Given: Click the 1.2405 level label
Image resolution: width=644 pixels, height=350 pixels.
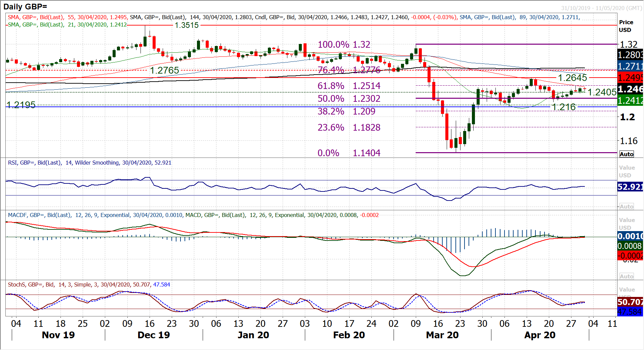Looking at the screenshot, I should pyautogui.click(x=602, y=92).
